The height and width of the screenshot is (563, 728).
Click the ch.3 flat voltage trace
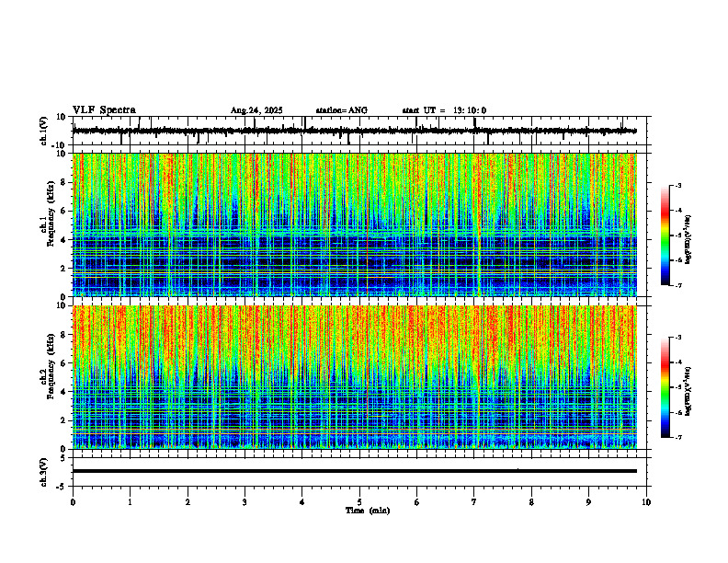tap(355, 471)
